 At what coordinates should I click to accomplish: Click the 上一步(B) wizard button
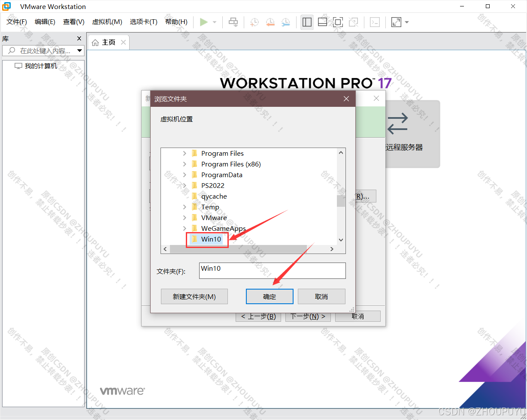tap(258, 316)
